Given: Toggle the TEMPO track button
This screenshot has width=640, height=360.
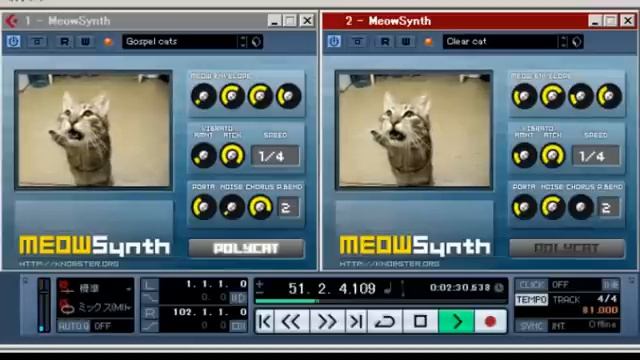Looking at the screenshot, I should [532, 300].
